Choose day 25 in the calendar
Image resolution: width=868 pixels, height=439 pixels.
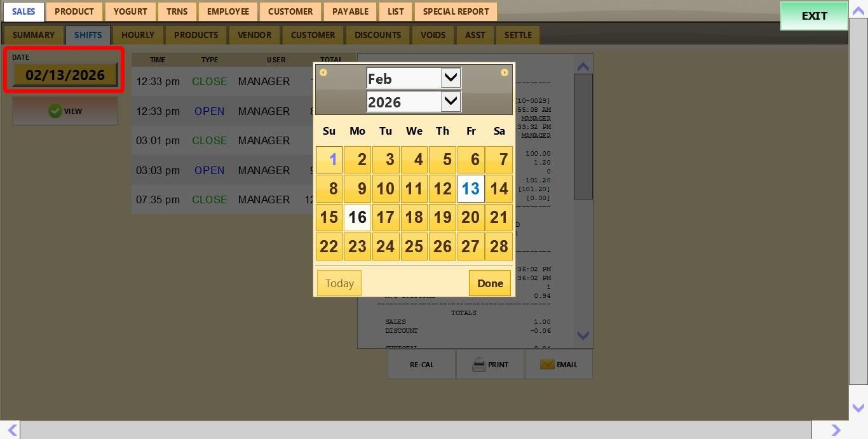click(414, 246)
